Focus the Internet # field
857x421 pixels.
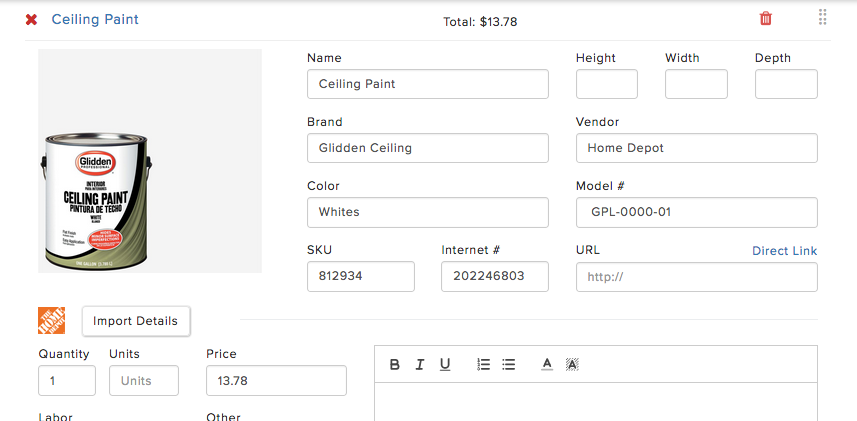[495, 276]
